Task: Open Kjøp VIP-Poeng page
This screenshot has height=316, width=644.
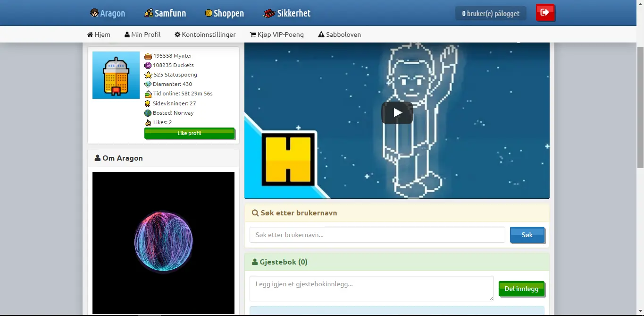Action: pos(277,34)
